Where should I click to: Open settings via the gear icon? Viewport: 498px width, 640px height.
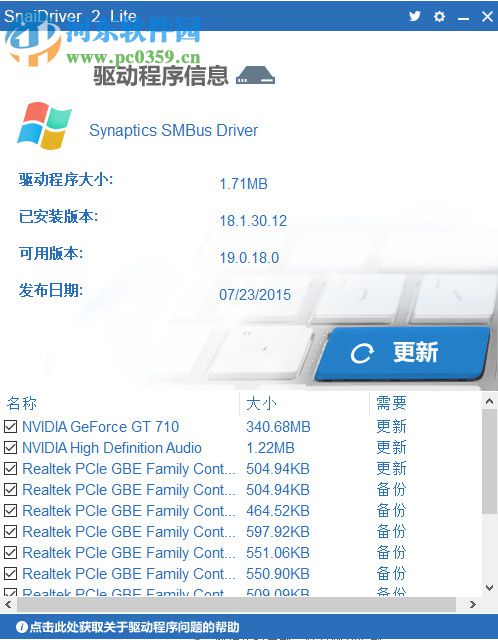coord(439,16)
